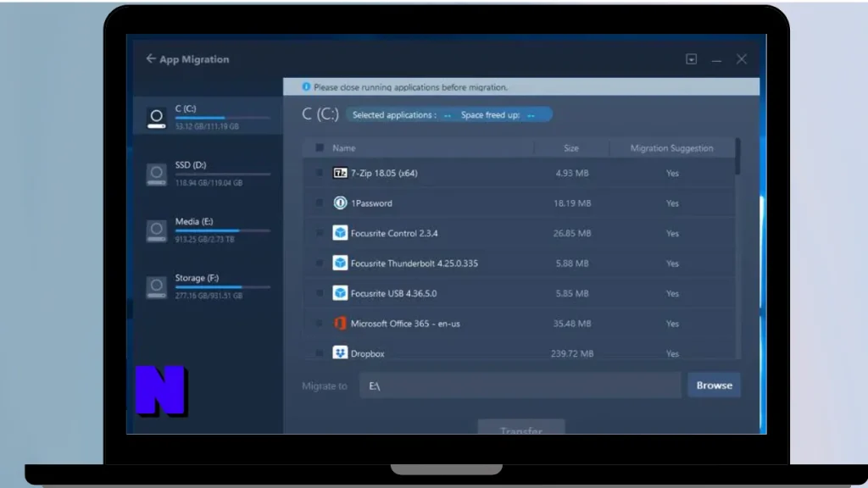The height and width of the screenshot is (488, 868).
Task: Check the Microsoft Office 365 checkbox
Action: (320, 323)
